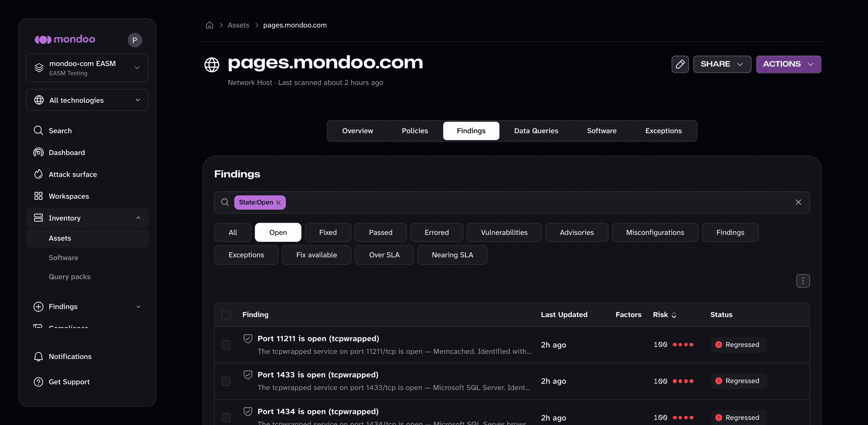Toggle the select-all findings checkbox
The width and height of the screenshot is (868, 425).
(226, 315)
